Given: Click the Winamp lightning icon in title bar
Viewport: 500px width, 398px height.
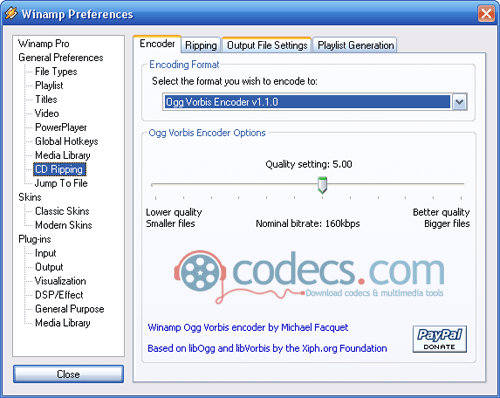Looking at the screenshot, I should pyautogui.click(x=11, y=13).
